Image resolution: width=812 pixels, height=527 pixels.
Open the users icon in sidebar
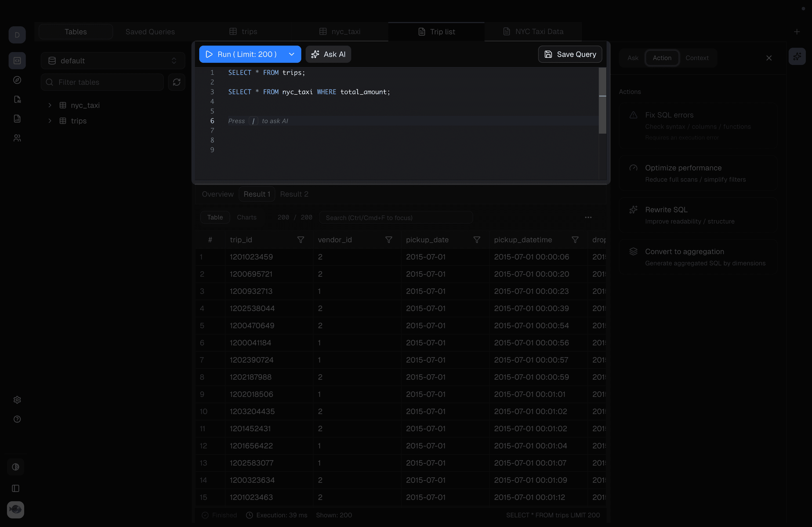(17, 138)
